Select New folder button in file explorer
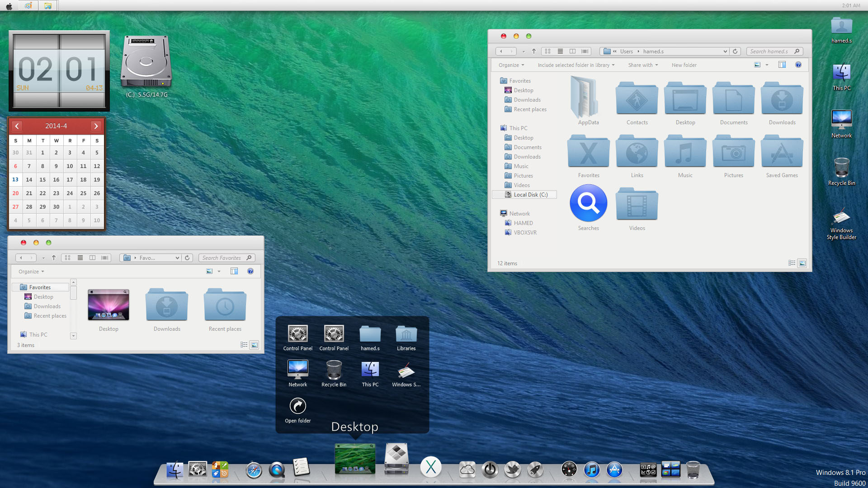 (684, 65)
